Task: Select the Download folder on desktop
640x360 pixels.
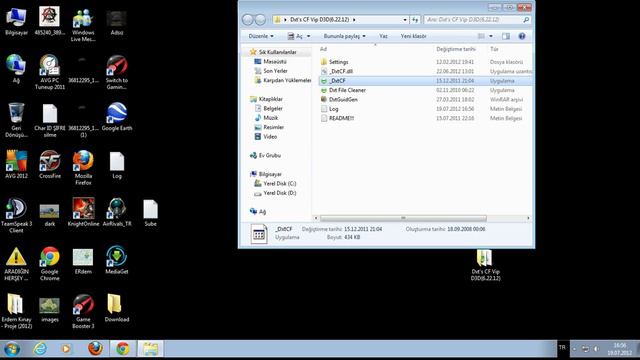Action: click(117, 308)
